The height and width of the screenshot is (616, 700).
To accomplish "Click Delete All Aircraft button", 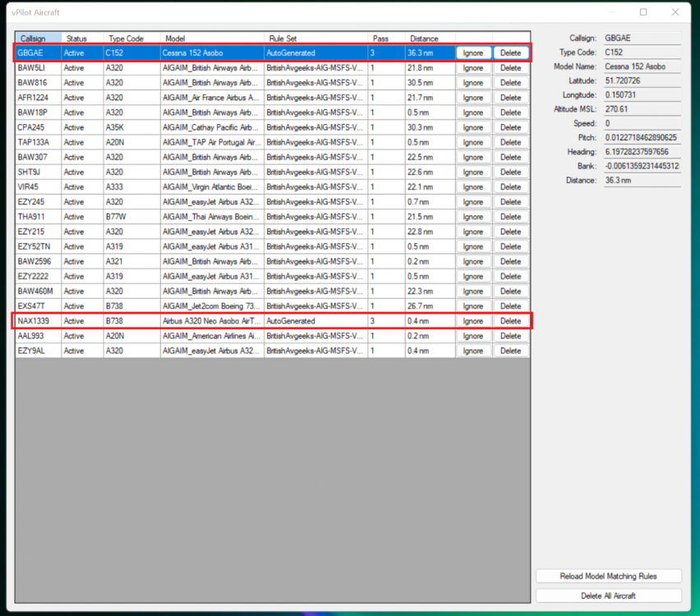I will tap(608, 595).
